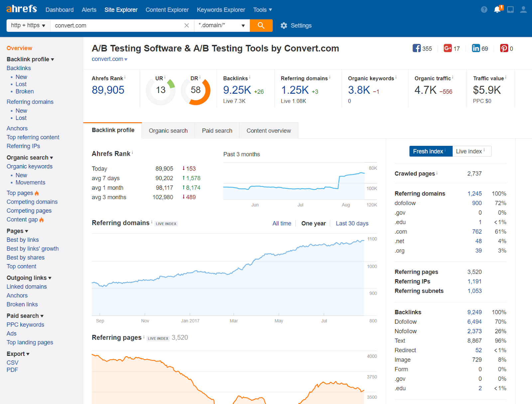Click the flame icon beside Content gap

pyautogui.click(x=42, y=220)
